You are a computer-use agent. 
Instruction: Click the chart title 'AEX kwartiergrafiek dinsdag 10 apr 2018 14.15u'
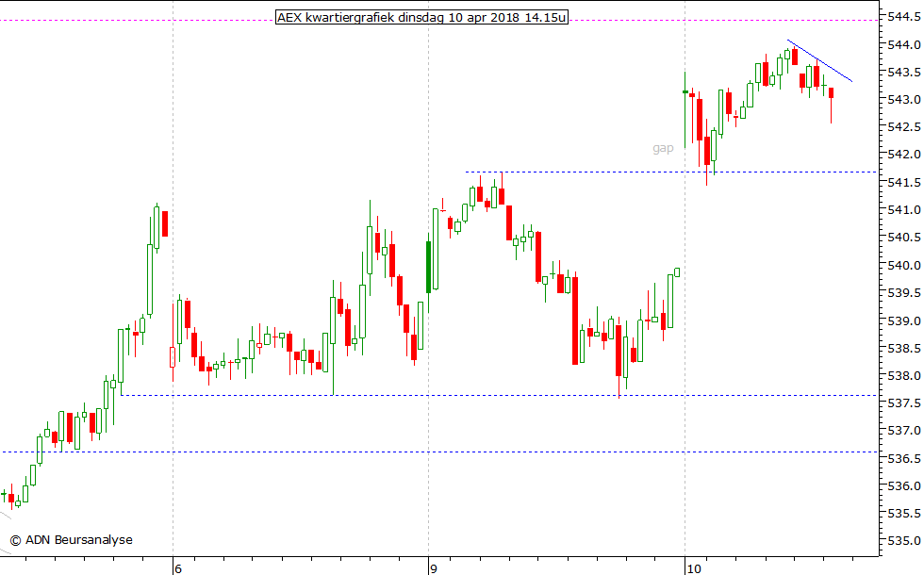point(422,17)
